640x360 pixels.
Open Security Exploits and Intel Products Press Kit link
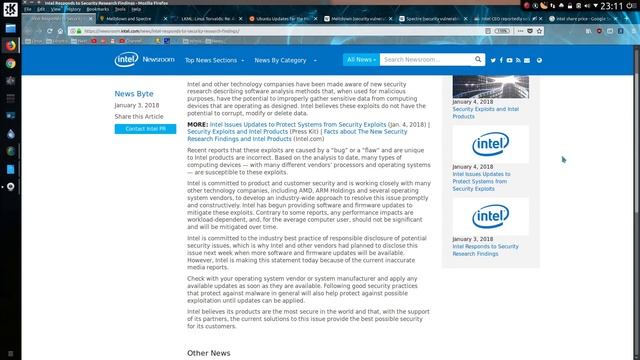(x=238, y=132)
